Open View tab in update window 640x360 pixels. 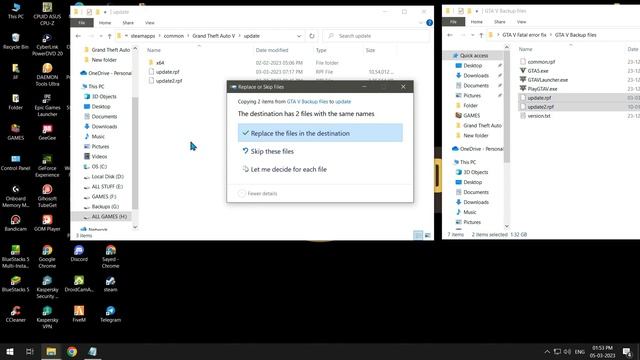(150, 23)
